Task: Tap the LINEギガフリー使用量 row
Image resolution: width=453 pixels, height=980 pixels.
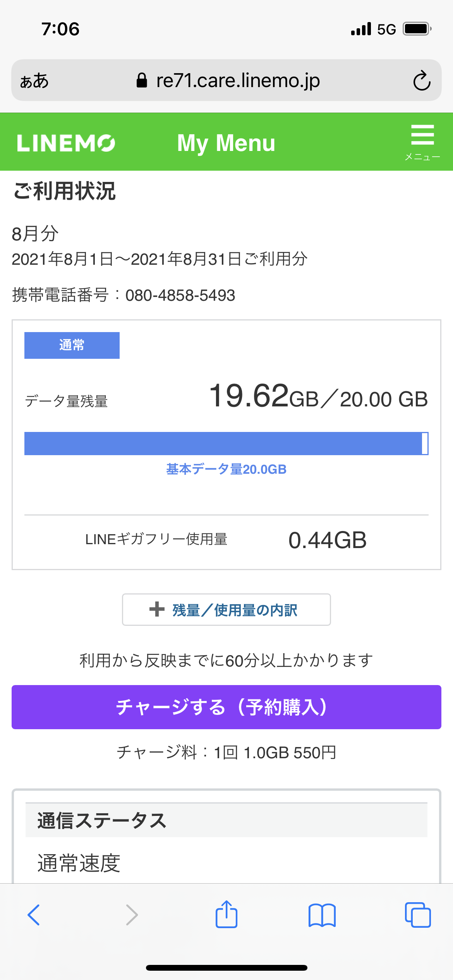Action: coord(226,540)
